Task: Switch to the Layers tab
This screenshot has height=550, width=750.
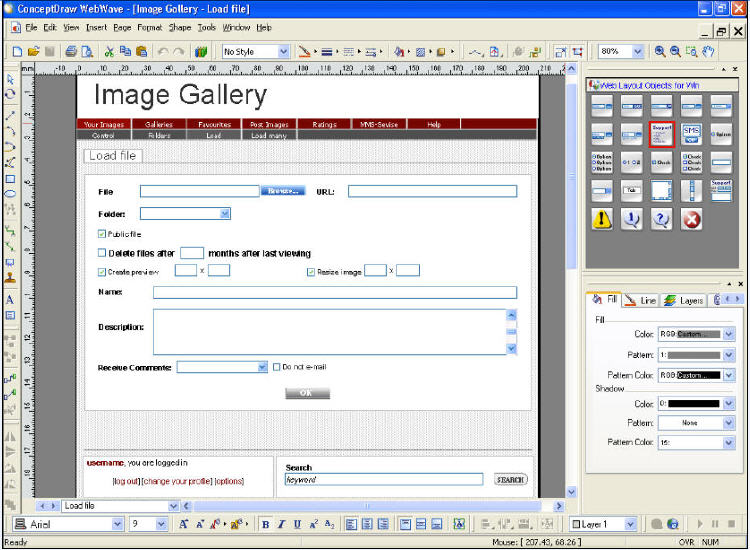Action: pyautogui.click(x=684, y=300)
